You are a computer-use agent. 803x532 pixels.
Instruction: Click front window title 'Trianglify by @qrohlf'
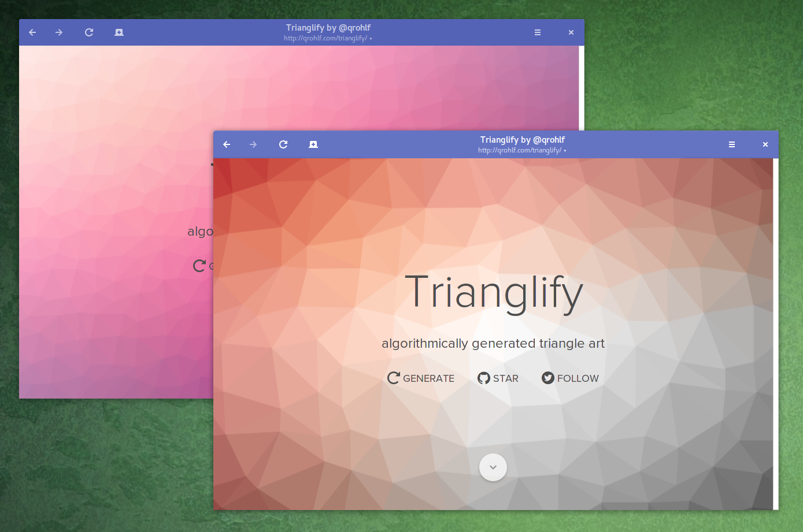523,140
